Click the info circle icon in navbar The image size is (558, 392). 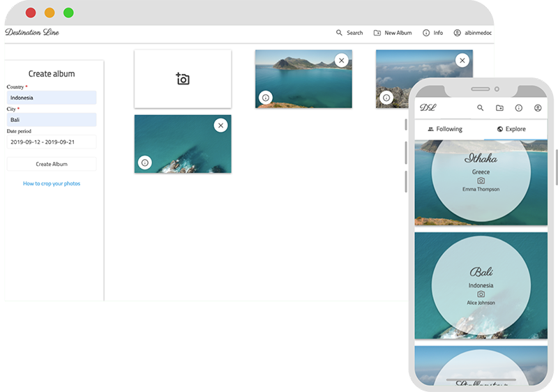click(x=426, y=33)
